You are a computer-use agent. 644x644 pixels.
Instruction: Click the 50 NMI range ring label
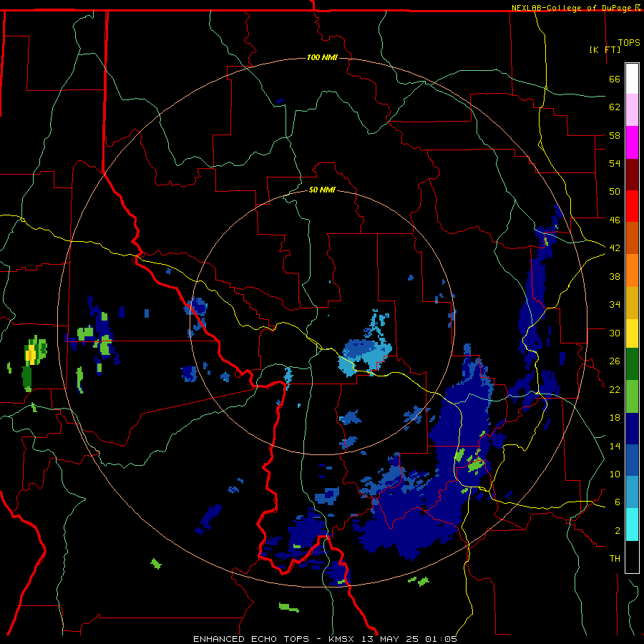tap(322, 190)
